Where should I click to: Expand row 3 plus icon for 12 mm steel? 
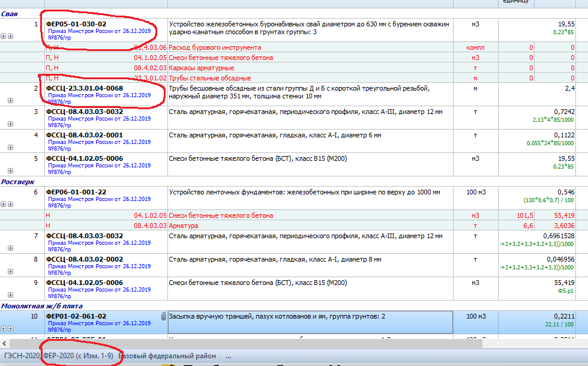[x=11, y=124]
